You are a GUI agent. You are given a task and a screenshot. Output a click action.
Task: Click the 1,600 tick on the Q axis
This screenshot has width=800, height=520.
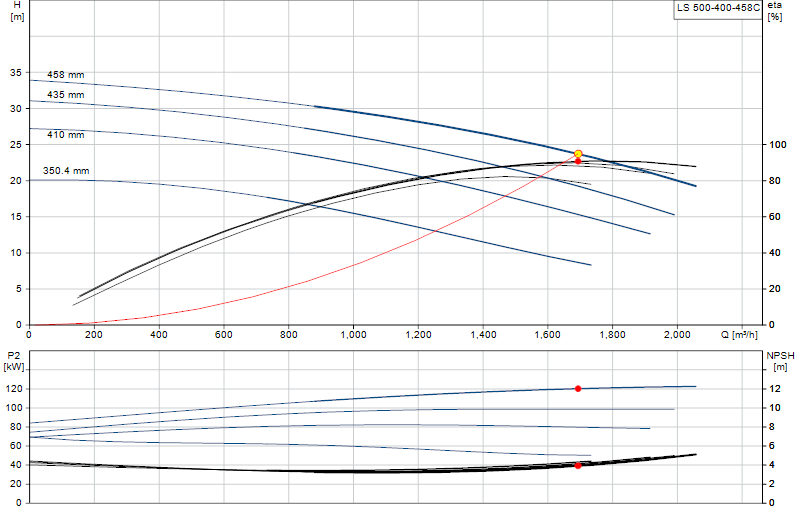[548, 335]
